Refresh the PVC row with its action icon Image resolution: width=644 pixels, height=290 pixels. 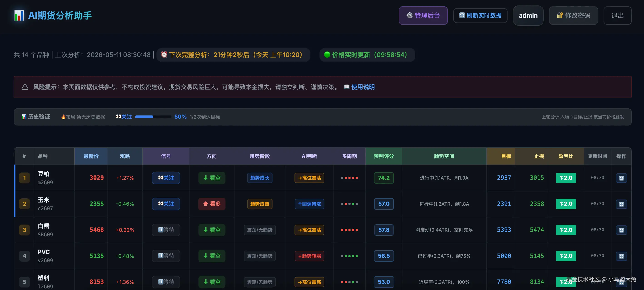click(621, 256)
